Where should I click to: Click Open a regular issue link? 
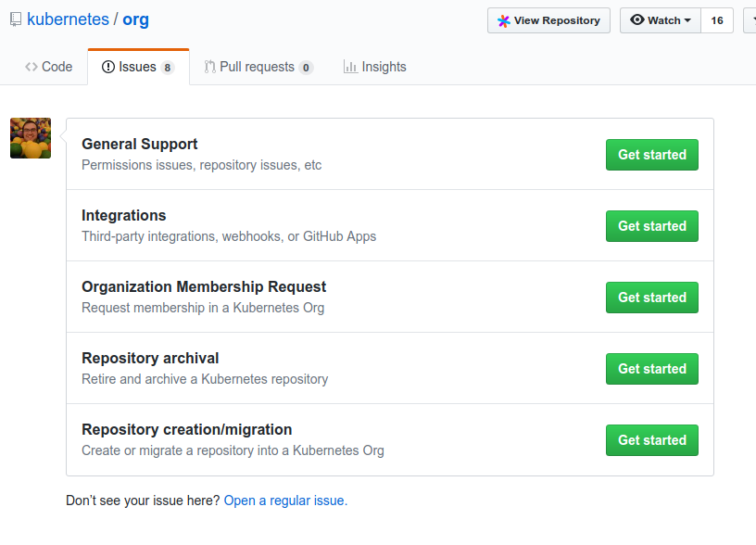point(285,501)
